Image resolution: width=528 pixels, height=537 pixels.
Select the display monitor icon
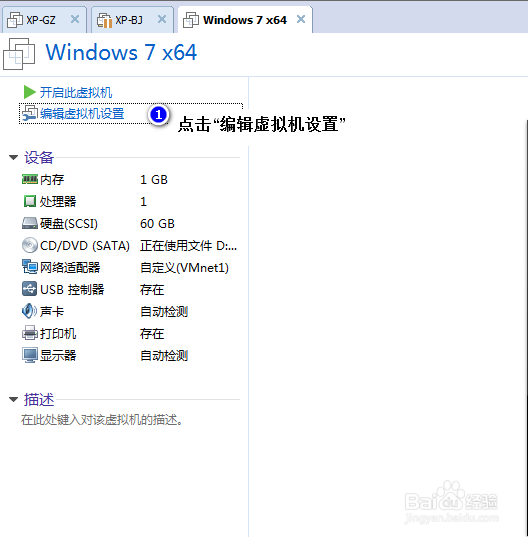tap(30, 355)
